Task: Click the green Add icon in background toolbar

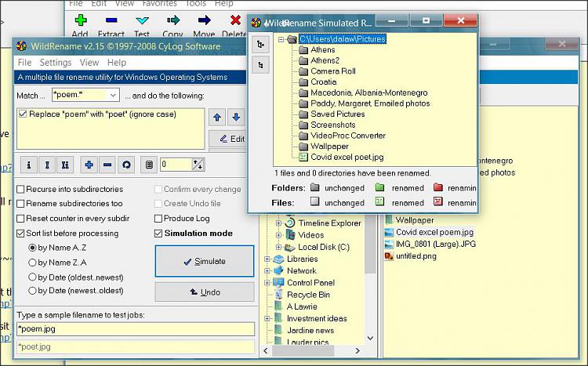Action: (80, 20)
